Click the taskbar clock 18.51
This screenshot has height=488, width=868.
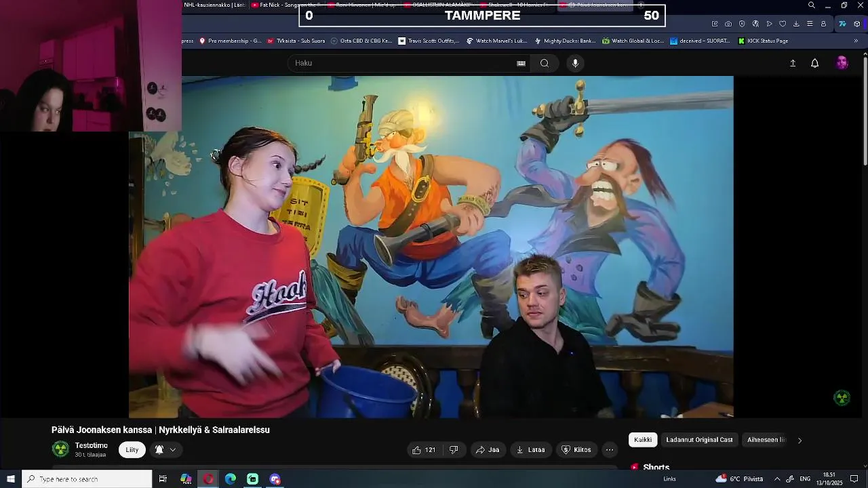(x=829, y=479)
